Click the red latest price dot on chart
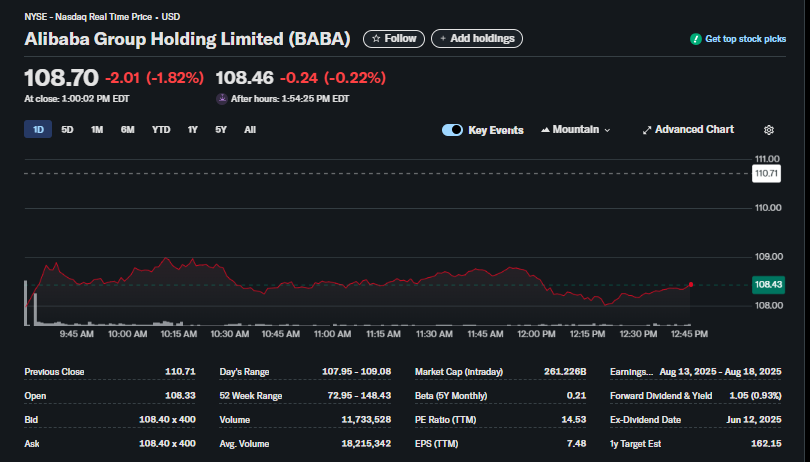Screen dimensions: 810x462 691,284
